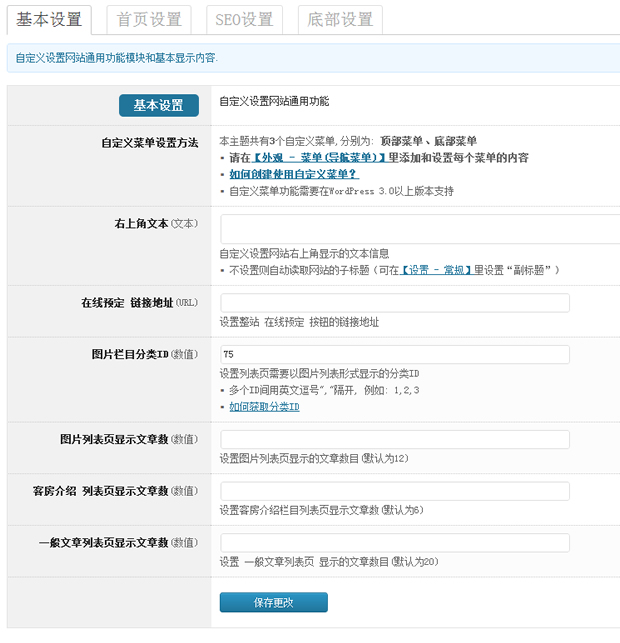
Task: Click the 在线预定 链接地址 URL field
Action: click(x=395, y=303)
